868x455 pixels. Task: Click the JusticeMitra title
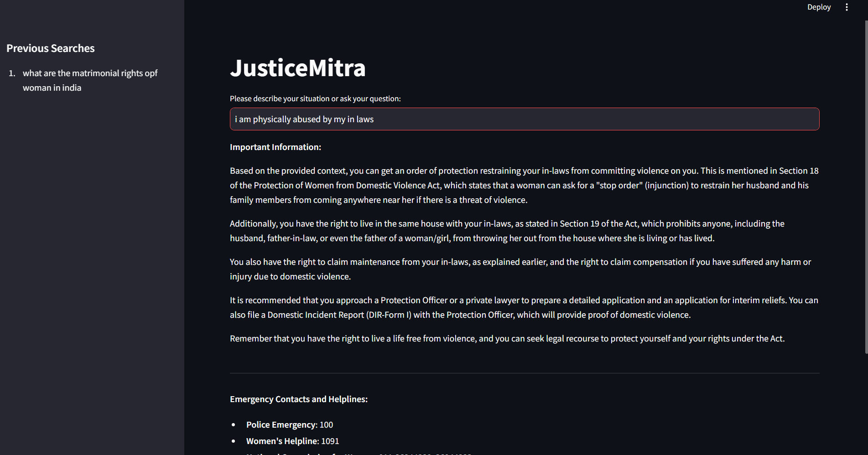tap(298, 68)
